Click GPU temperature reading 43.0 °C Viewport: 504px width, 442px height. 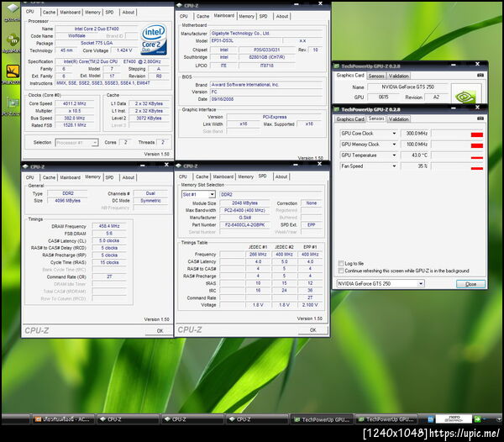tap(415, 155)
